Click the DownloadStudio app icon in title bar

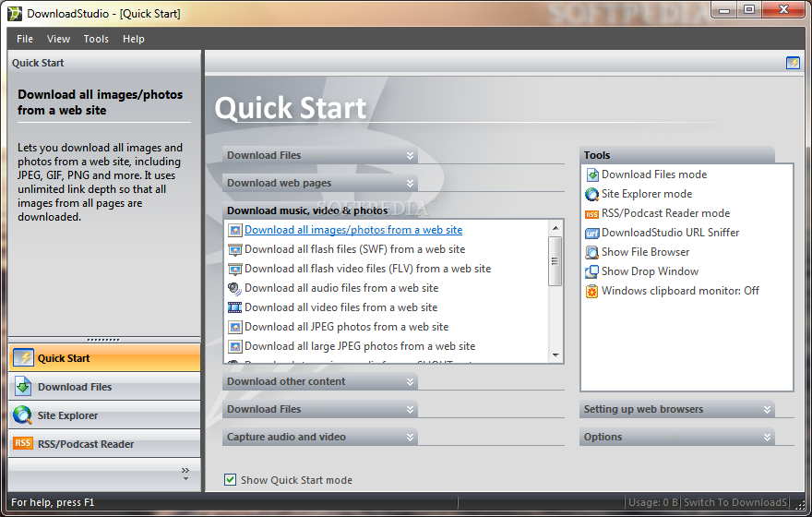click(x=15, y=14)
